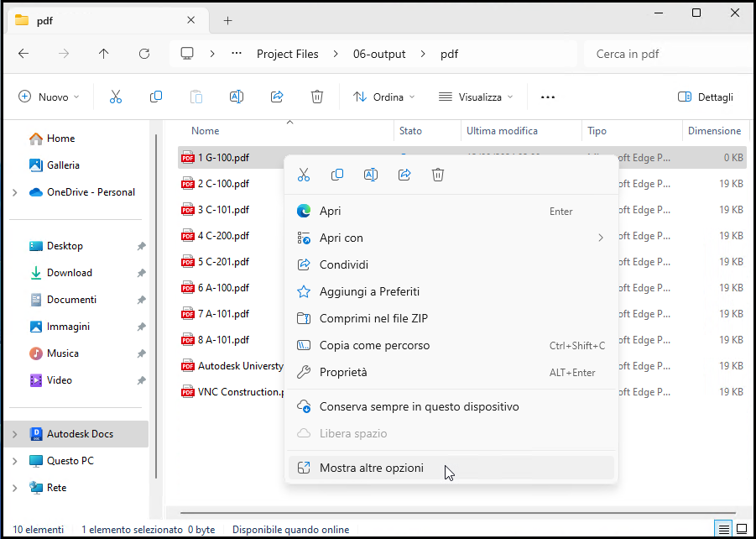Switch to details view in the status bar
756x539 pixels.
click(x=723, y=529)
